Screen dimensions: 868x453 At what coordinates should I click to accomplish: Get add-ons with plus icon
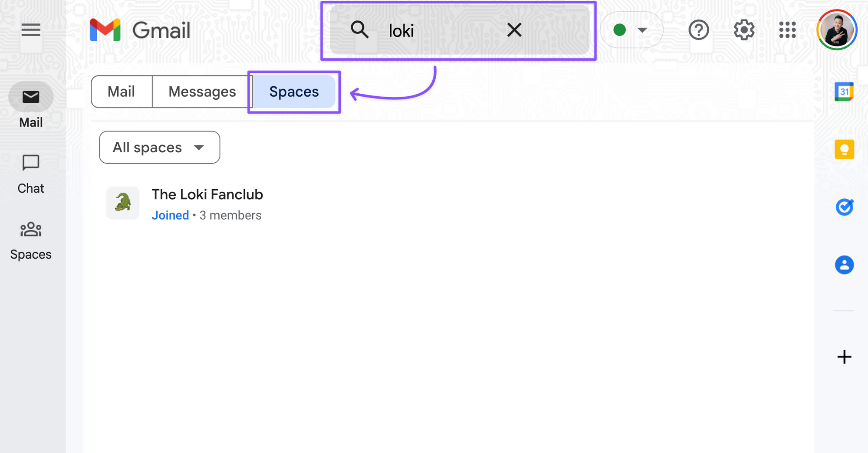click(x=844, y=357)
